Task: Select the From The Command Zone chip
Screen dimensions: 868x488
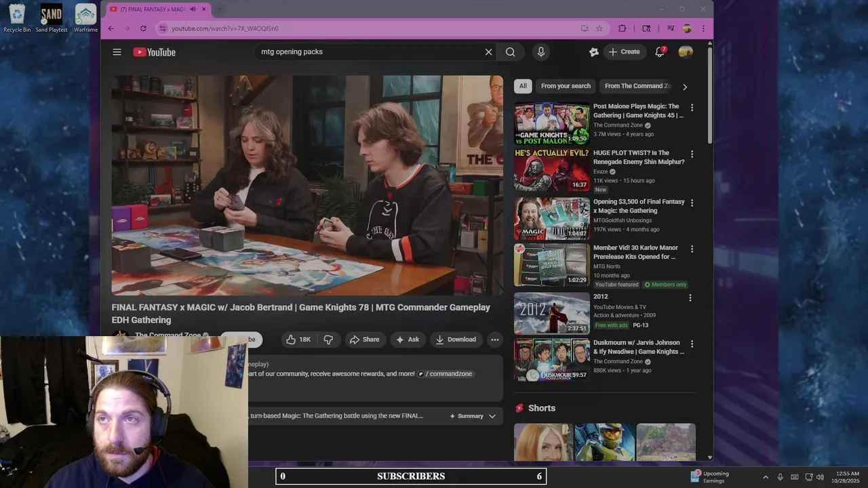Action: point(637,86)
